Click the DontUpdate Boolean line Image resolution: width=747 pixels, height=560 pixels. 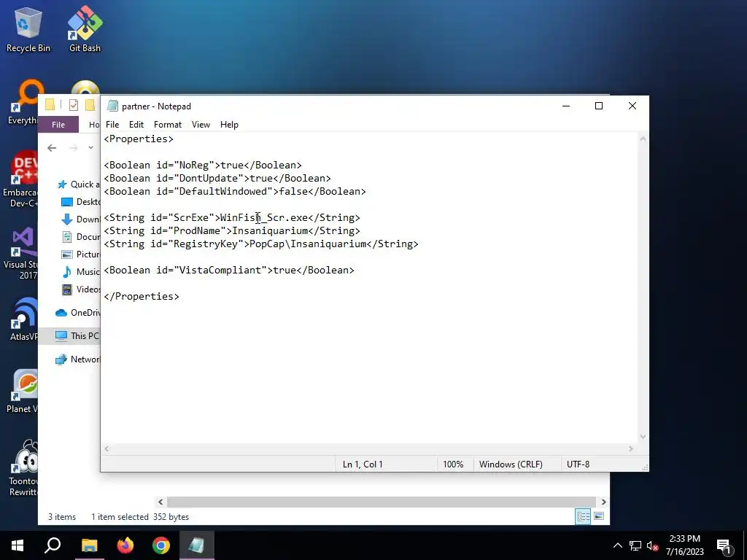[217, 178]
